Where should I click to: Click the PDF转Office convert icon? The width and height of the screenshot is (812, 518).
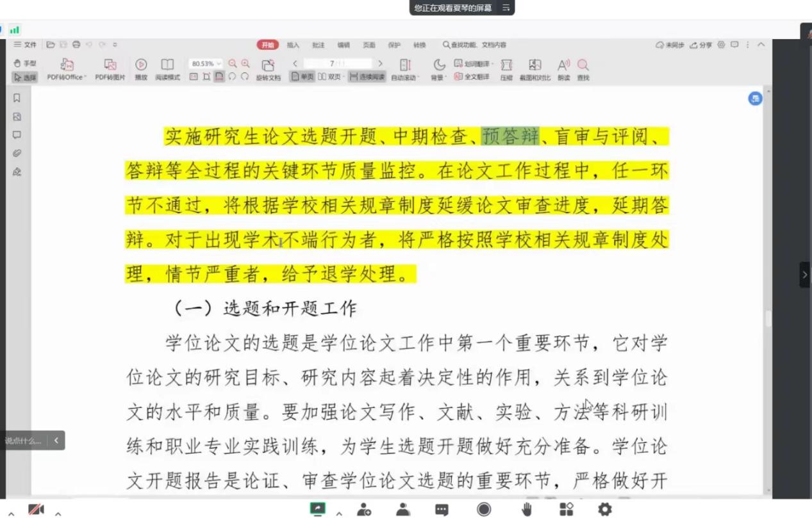67,65
